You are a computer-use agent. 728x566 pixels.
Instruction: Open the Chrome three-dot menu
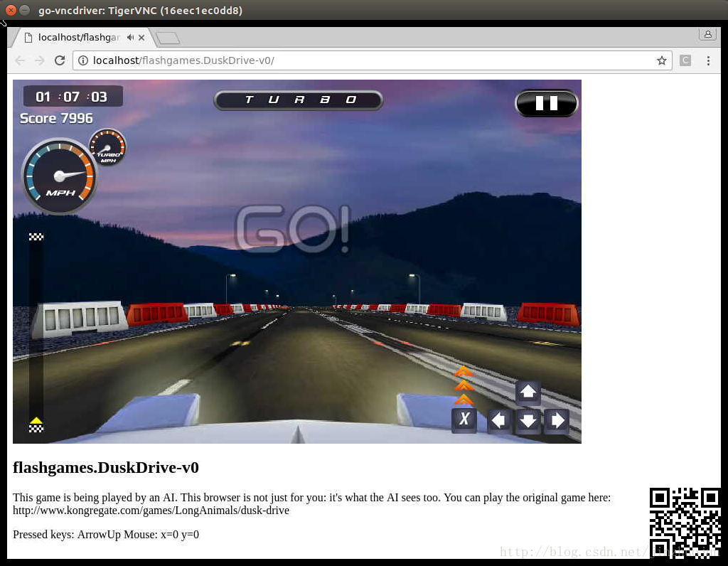coord(708,60)
